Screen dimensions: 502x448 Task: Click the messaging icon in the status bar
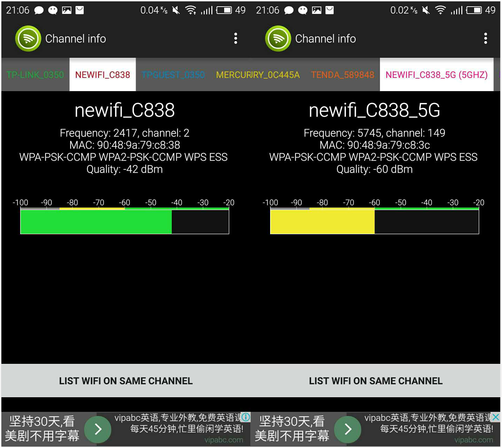click(39, 10)
